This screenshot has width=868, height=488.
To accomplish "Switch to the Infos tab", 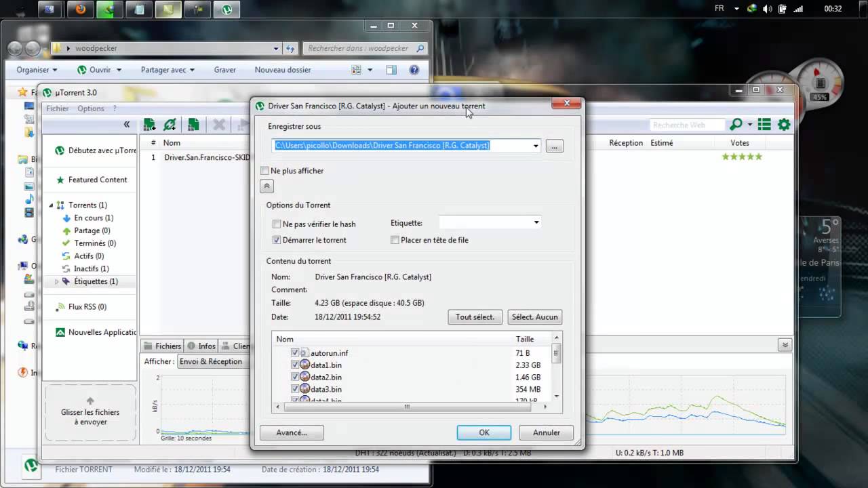I will click(x=201, y=346).
